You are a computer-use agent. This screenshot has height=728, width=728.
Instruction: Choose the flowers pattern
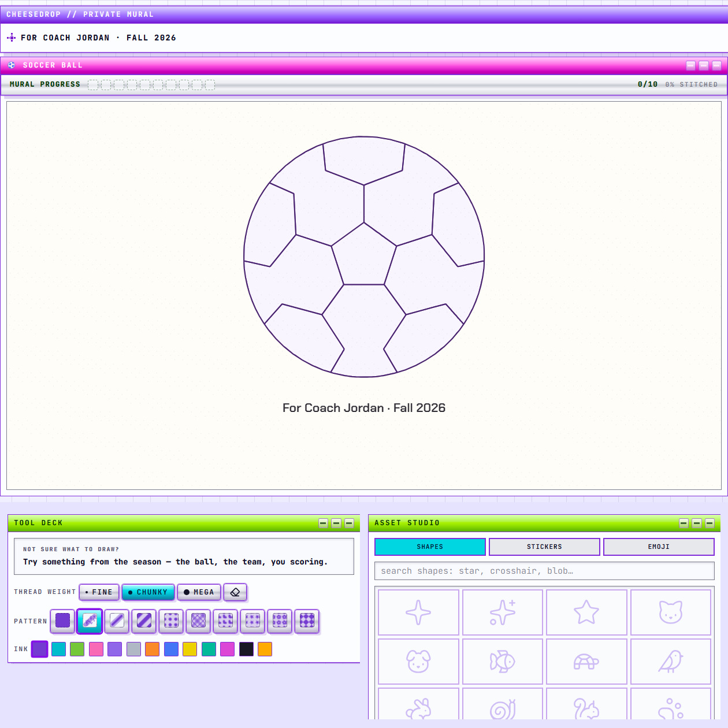click(x=280, y=621)
